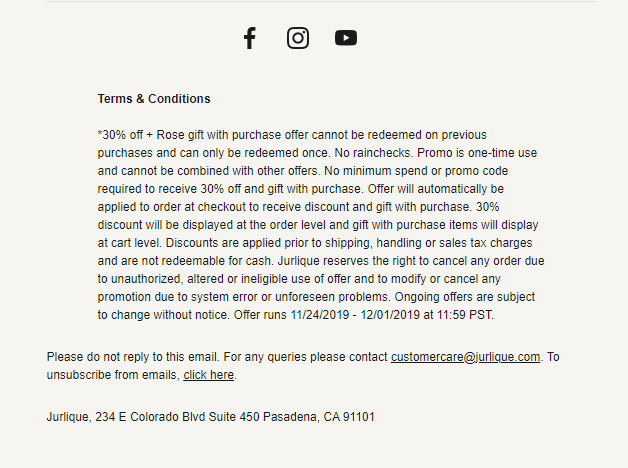Viewport: 628px width, 468px height.
Task: Click 'unsubscribe from emails,' text
Action: (113, 375)
